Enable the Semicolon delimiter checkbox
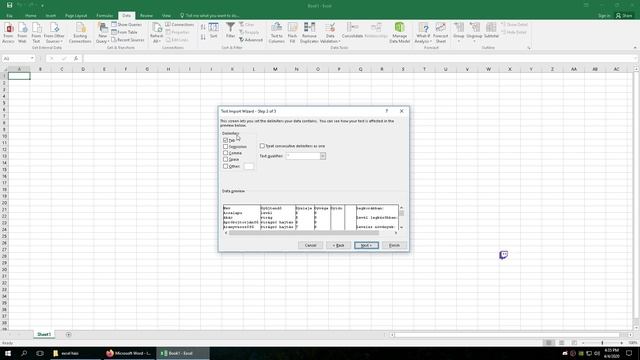640x360 pixels. (225, 147)
